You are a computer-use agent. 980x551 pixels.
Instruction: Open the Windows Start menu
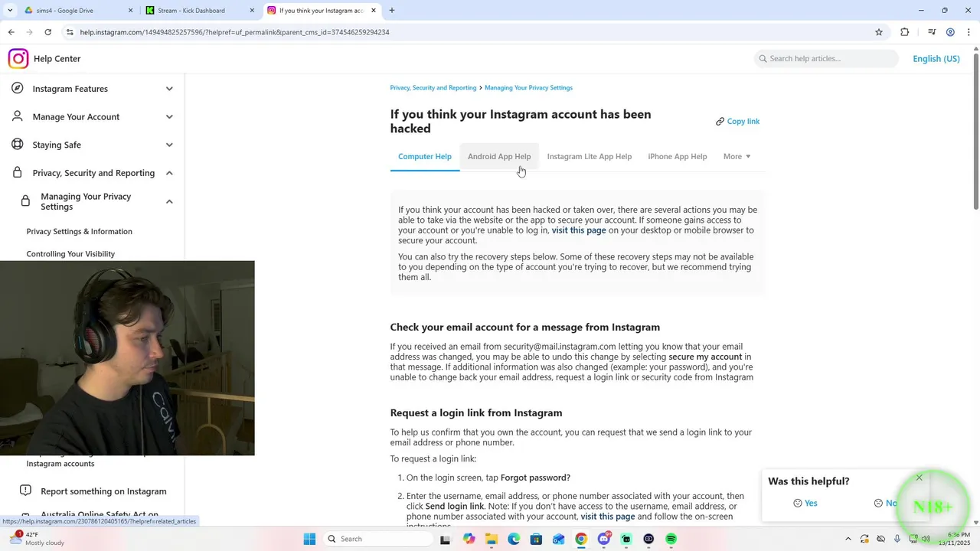(309, 539)
